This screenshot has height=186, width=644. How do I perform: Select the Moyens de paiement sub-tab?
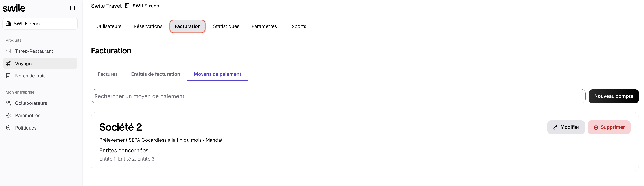pyautogui.click(x=217, y=74)
